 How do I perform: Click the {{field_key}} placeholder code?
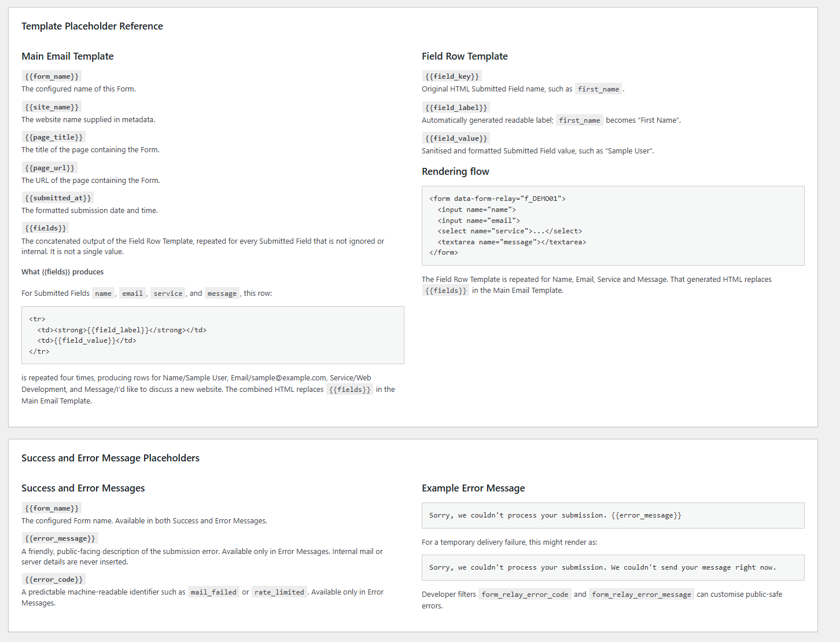pos(452,76)
